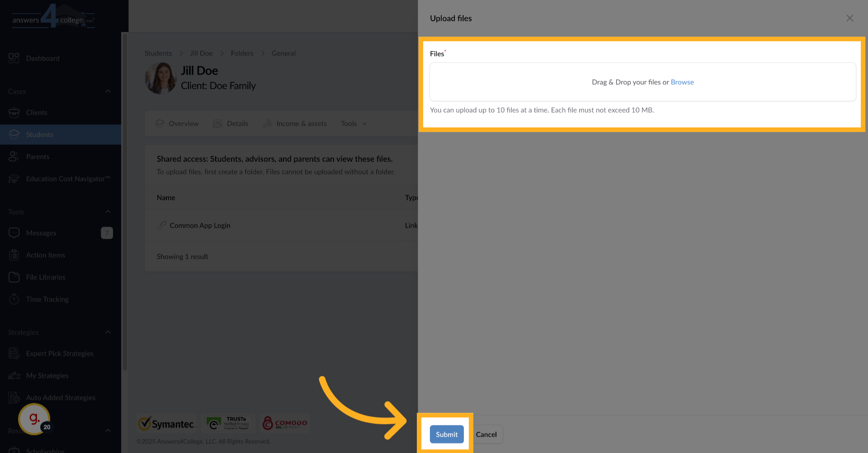Select the Education Cost Navigator icon
868x453 pixels.
14,178
